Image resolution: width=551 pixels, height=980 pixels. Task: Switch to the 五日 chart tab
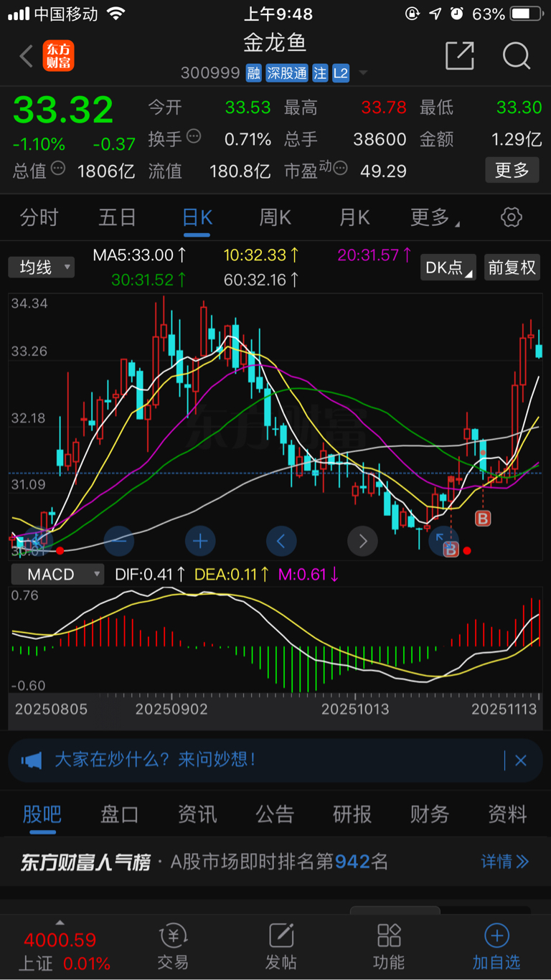[117, 217]
